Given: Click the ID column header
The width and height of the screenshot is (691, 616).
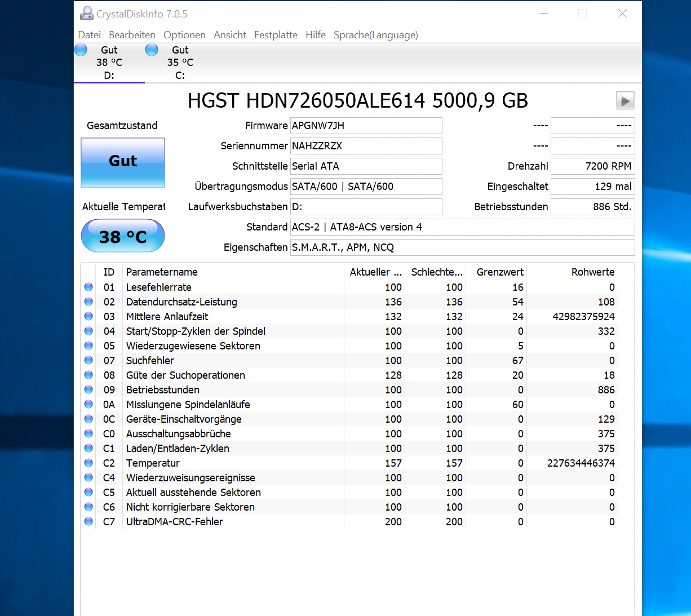Looking at the screenshot, I should [x=109, y=272].
